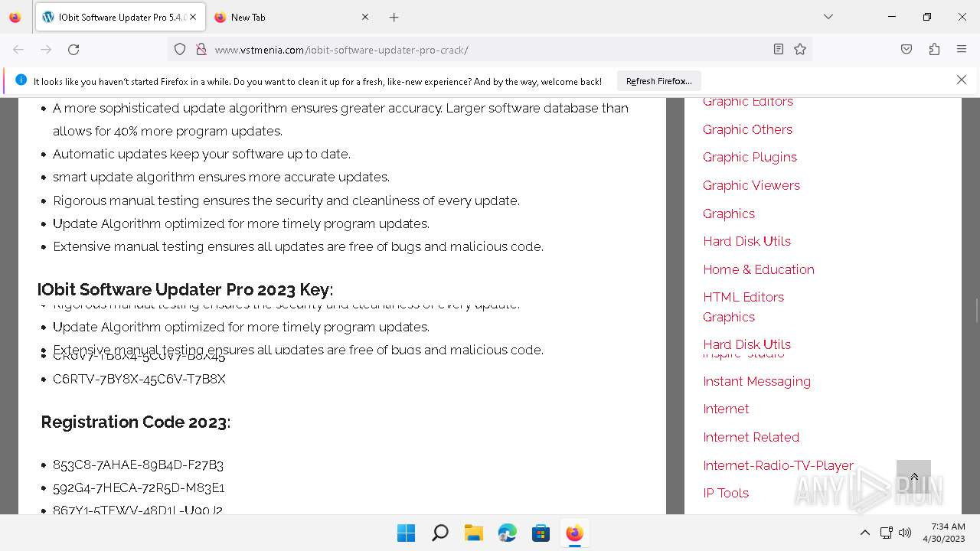980x551 pixels.
Task: Close the New Tab tab
Action: [x=365, y=17]
